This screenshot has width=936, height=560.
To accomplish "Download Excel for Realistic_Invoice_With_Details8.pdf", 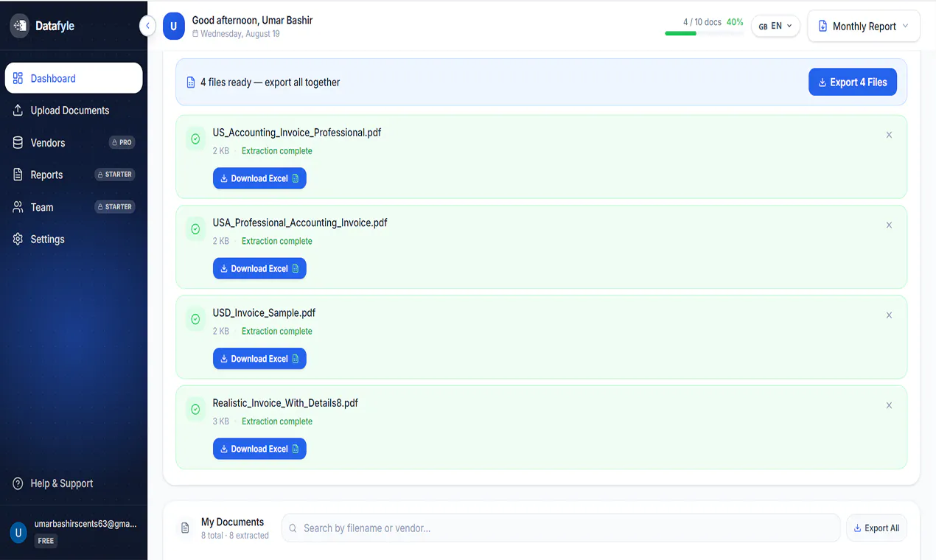I will [259, 449].
